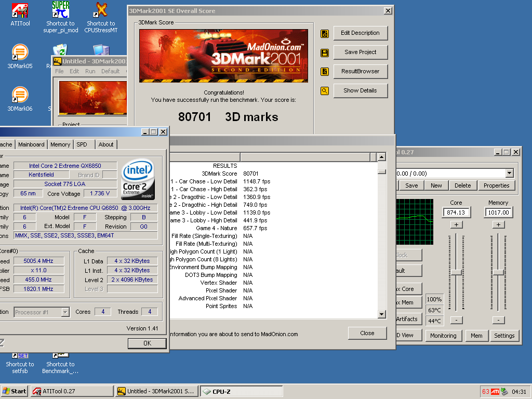Click the 3DMark2001 banner image

click(x=223, y=56)
